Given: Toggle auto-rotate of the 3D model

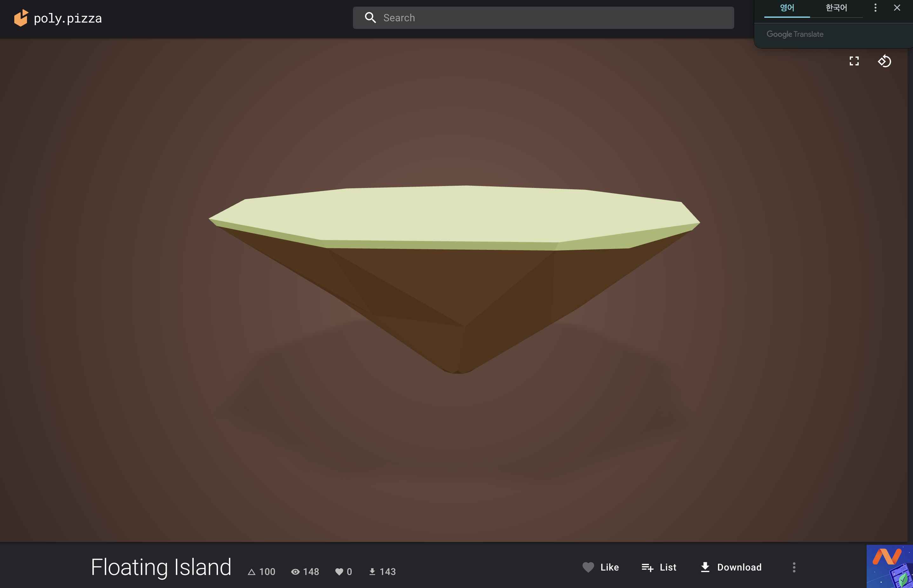Looking at the screenshot, I should pos(884,61).
